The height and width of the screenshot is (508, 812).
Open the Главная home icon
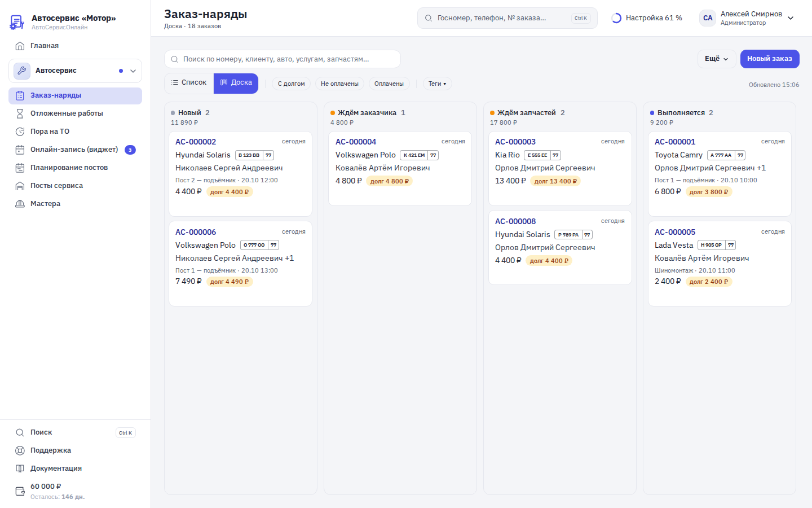(20, 46)
